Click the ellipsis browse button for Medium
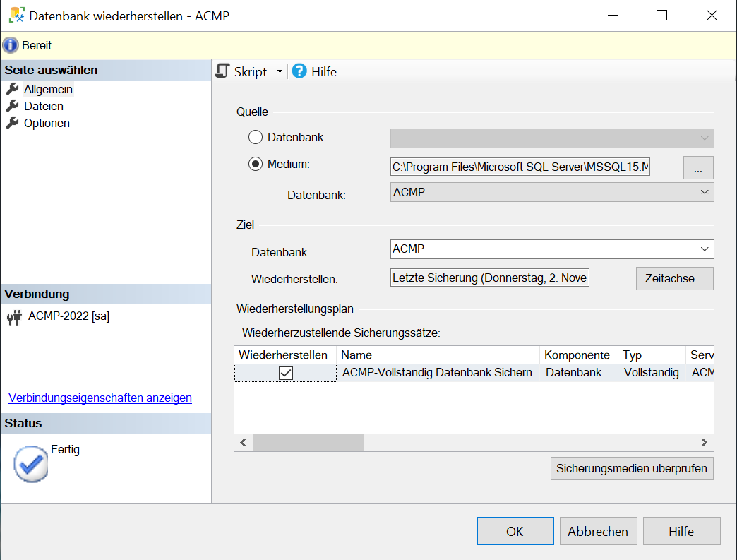 698,167
